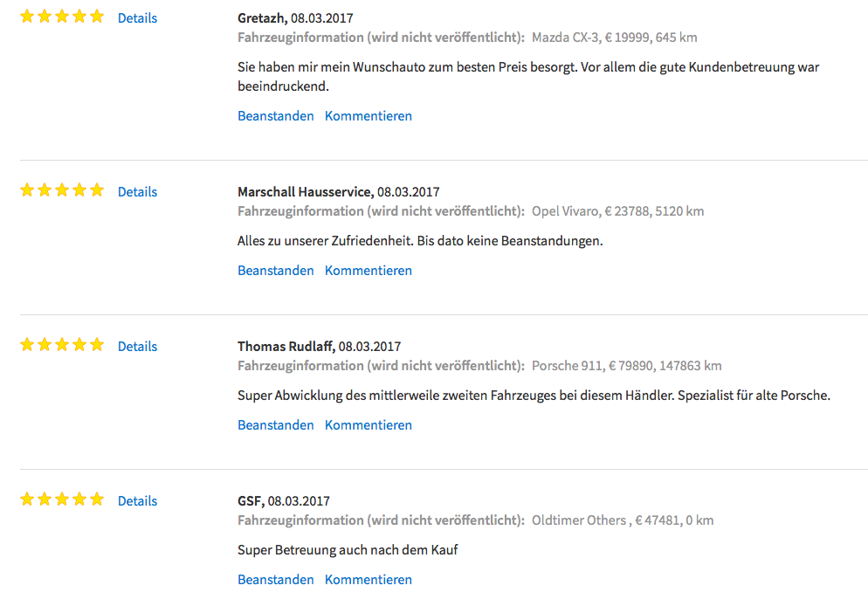Image resolution: width=868 pixels, height=613 pixels.
Task: Click Beanstanden under the Oldtimer Others review
Action: pos(276,579)
